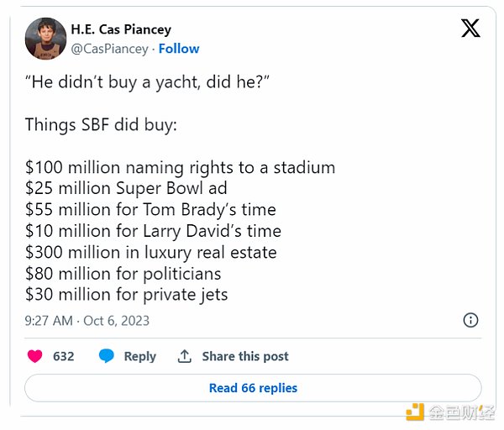Follow the @CasPiancey account

(179, 49)
